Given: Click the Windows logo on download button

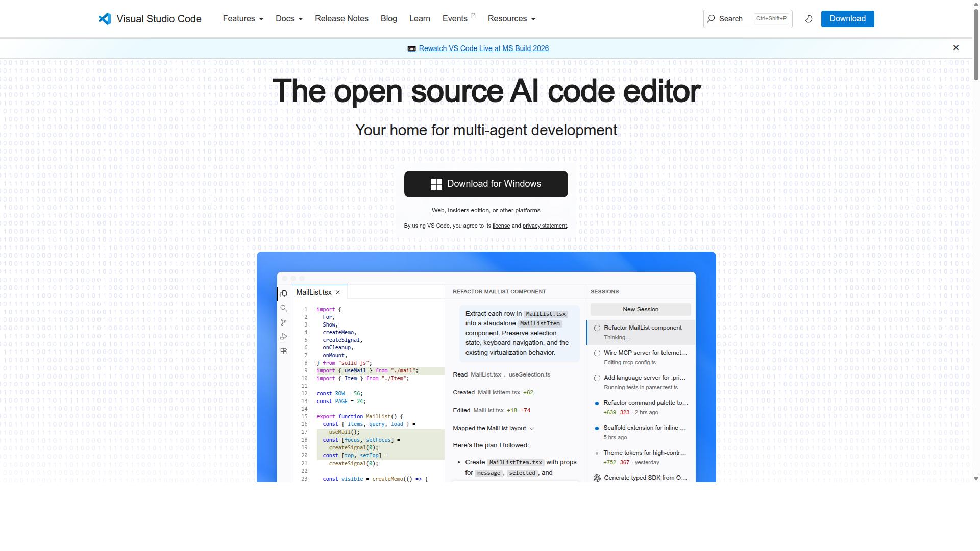Looking at the screenshot, I should [436, 184].
